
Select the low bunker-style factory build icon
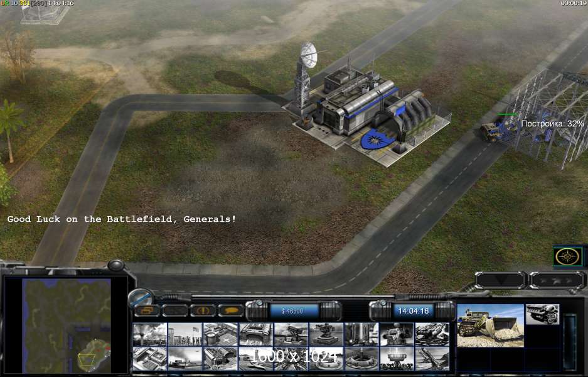(x=256, y=334)
